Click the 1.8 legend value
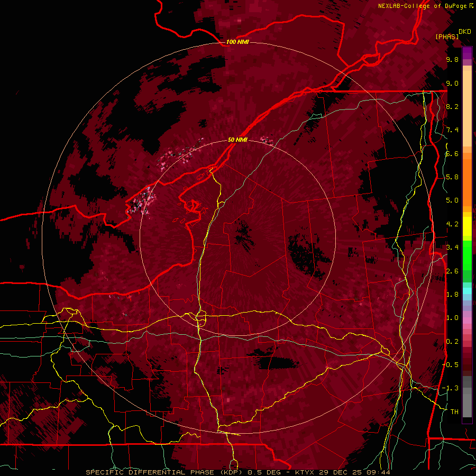The width and height of the screenshot is (476, 476). tap(452, 295)
